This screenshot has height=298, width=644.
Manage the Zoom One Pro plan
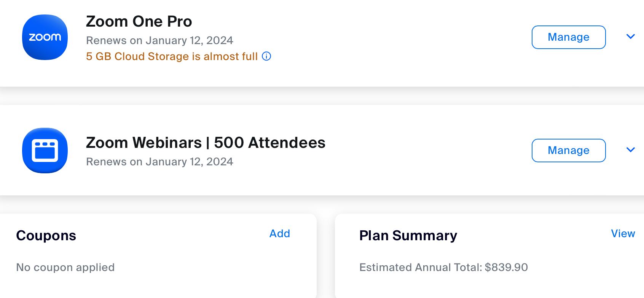point(569,37)
